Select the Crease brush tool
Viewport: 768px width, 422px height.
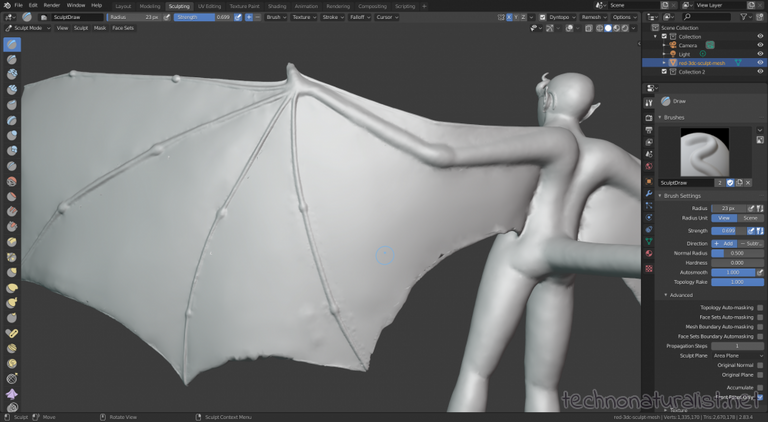(x=12, y=166)
